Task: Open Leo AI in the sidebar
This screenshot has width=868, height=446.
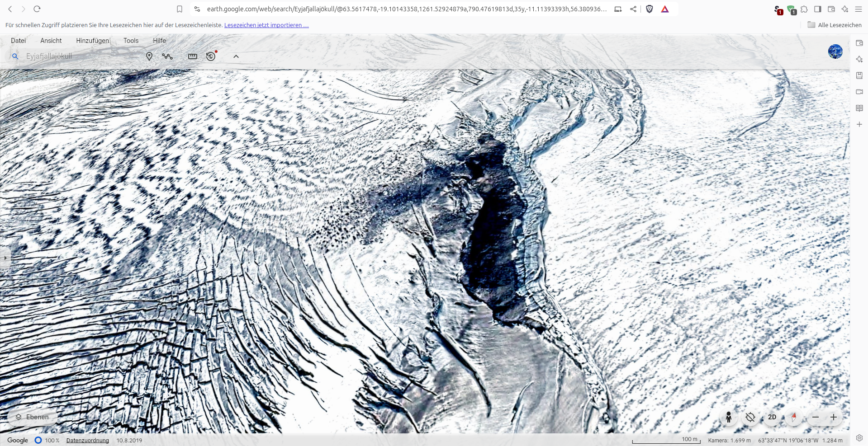Action: click(x=859, y=59)
